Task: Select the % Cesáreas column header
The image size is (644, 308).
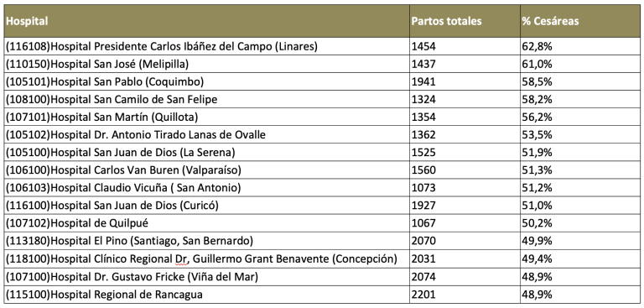Action: click(x=580, y=21)
